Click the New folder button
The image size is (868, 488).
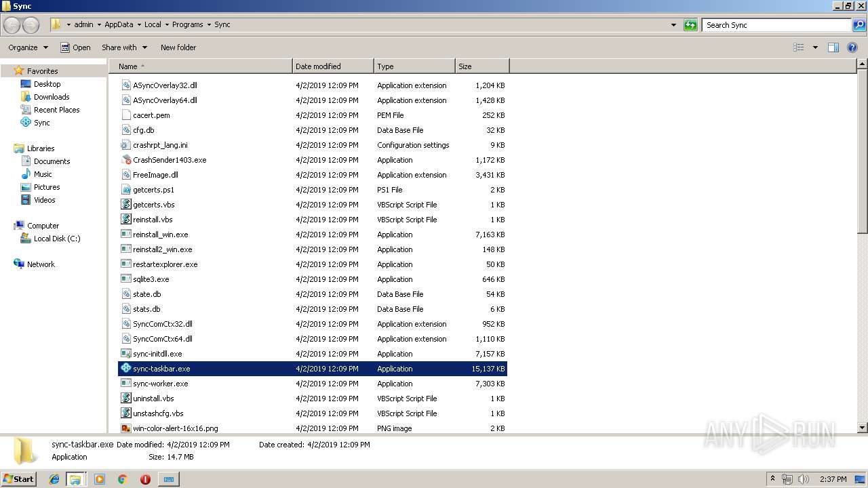point(178,47)
